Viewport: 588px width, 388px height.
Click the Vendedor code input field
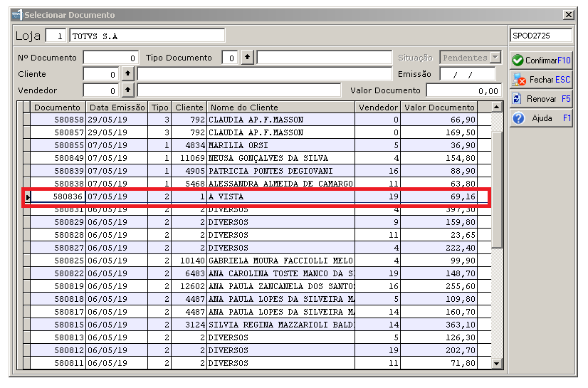coord(101,90)
